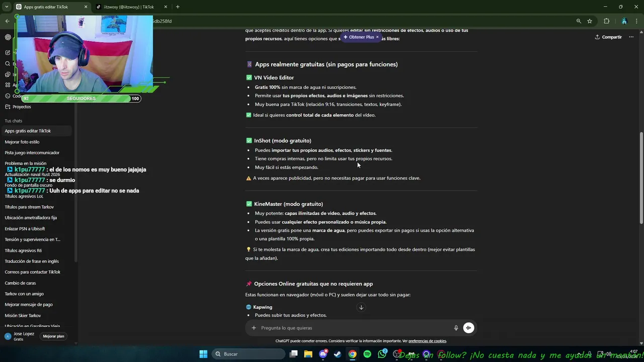
Task: Click the taskbar Buscar search box
Action: 249,354
